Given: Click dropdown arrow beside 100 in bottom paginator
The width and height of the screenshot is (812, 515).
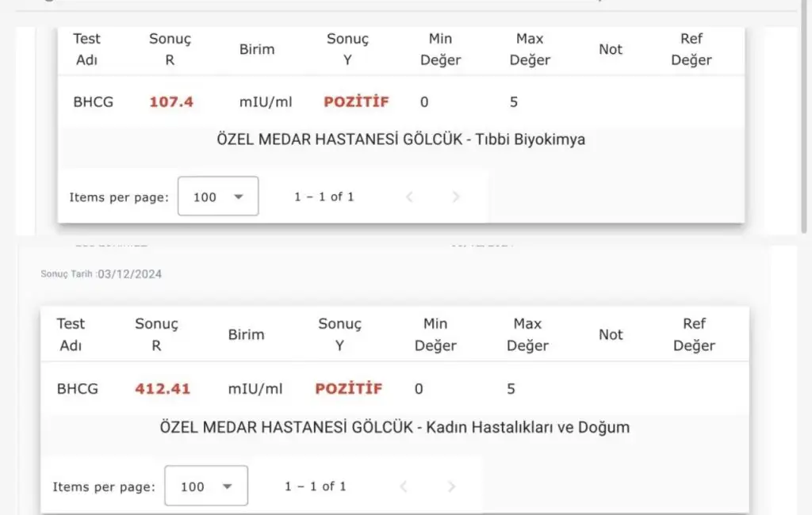Looking at the screenshot, I should [227, 486].
